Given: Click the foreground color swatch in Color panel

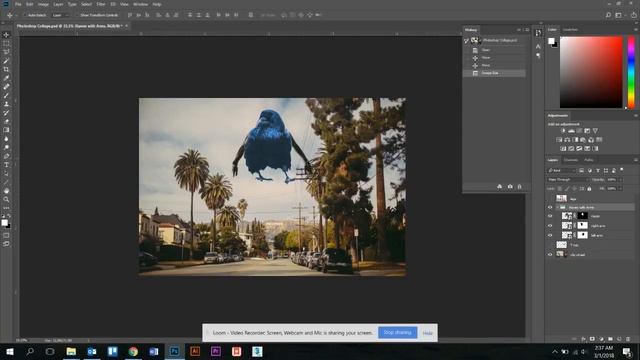Looking at the screenshot, I should (x=551, y=41).
